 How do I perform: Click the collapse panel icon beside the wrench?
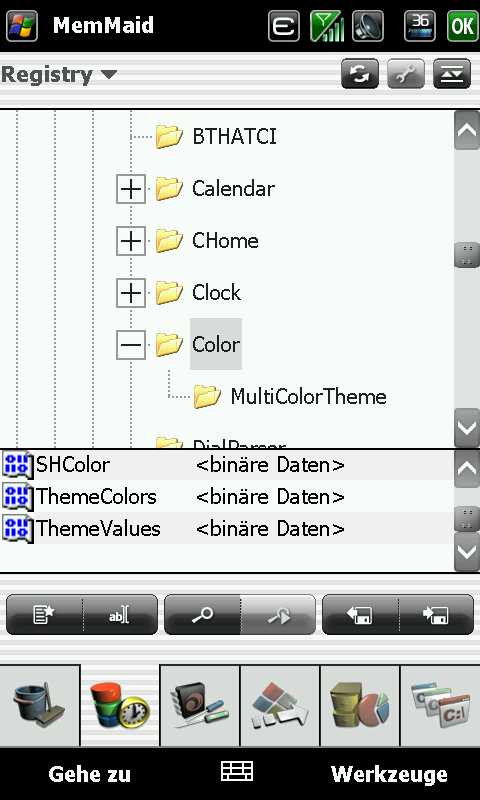point(452,74)
